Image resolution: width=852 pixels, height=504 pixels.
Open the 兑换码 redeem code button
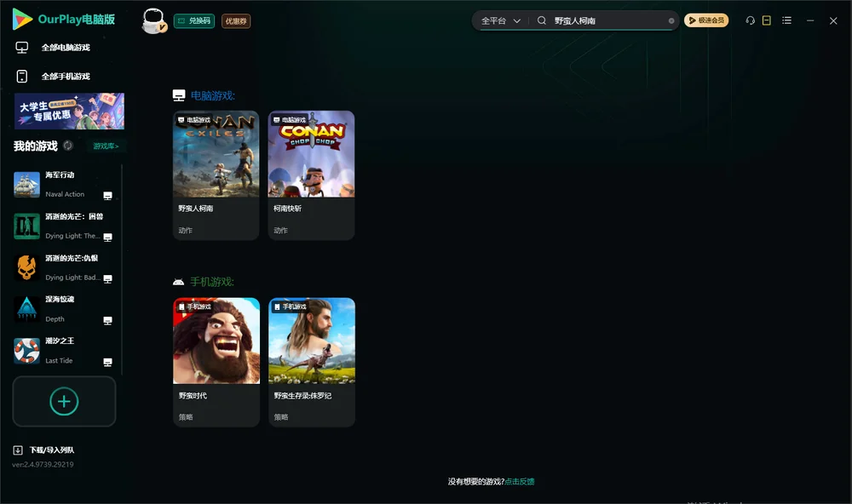[x=194, y=20]
